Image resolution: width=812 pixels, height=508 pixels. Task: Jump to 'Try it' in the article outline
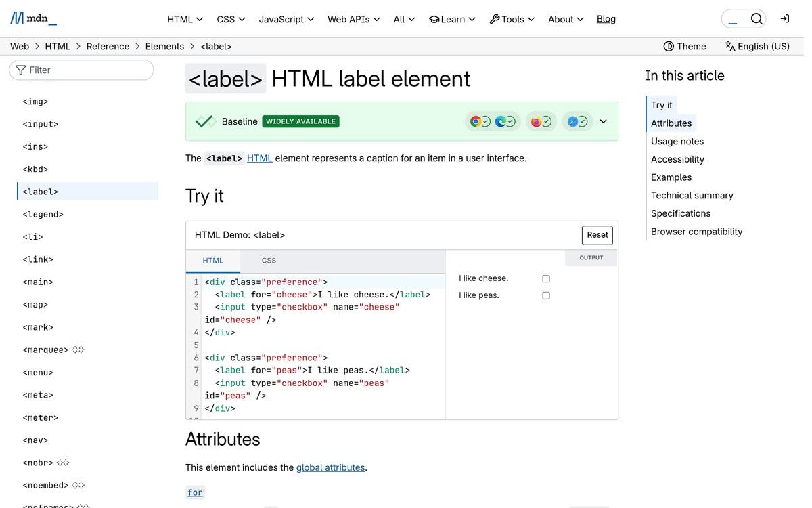pos(662,105)
